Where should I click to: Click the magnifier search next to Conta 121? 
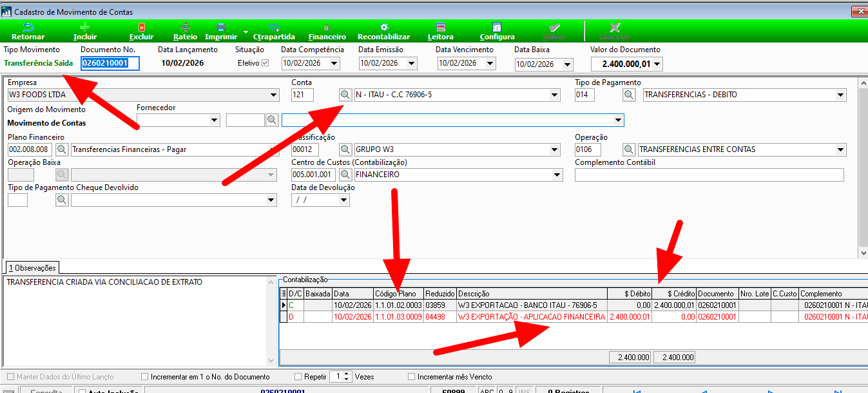tap(345, 95)
